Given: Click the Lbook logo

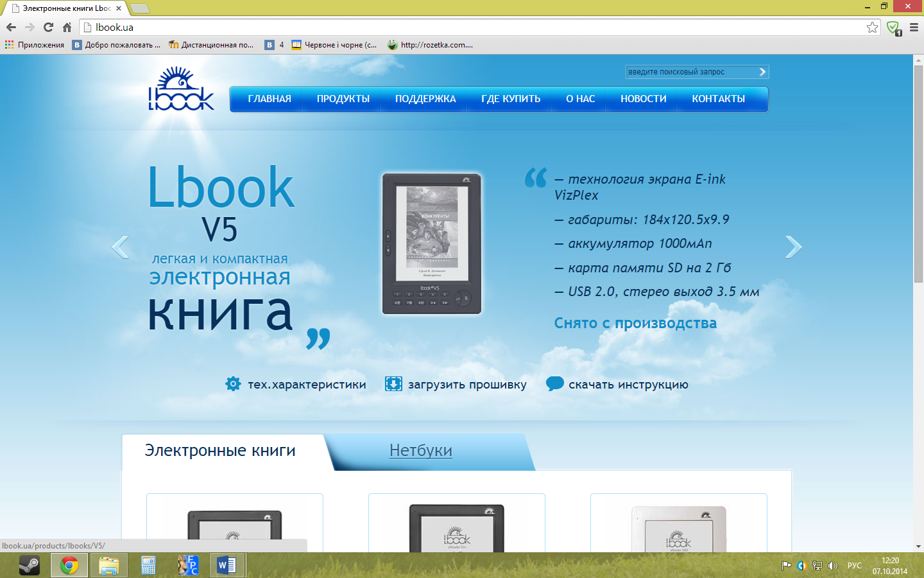Looking at the screenshot, I should tap(181, 89).
